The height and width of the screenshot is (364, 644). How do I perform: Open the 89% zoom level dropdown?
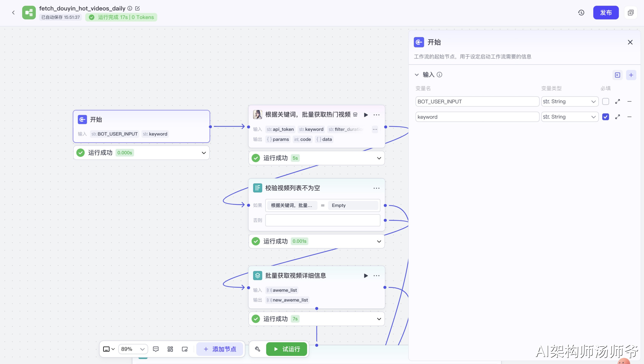(x=133, y=349)
